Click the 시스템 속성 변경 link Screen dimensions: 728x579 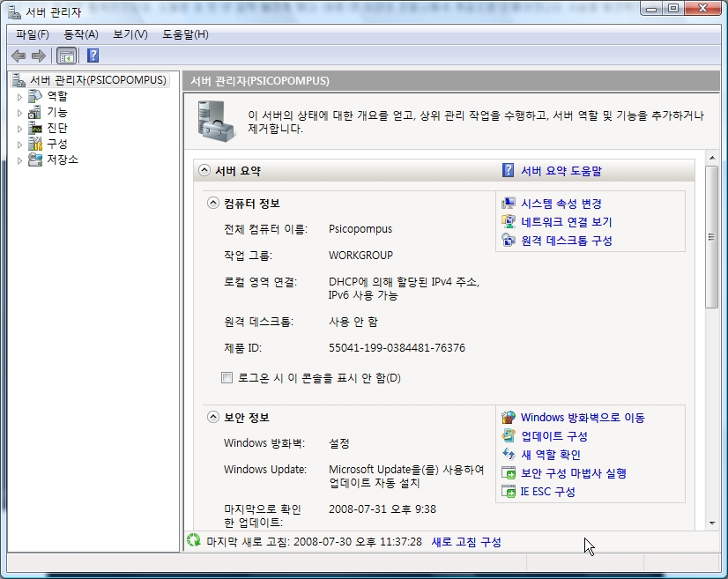click(x=561, y=204)
